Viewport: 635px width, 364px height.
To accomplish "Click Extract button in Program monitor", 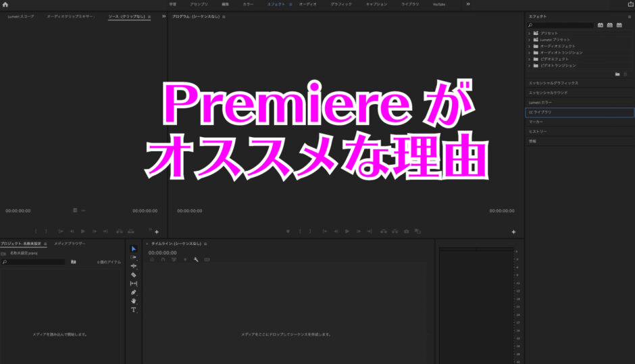I will [x=395, y=231].
